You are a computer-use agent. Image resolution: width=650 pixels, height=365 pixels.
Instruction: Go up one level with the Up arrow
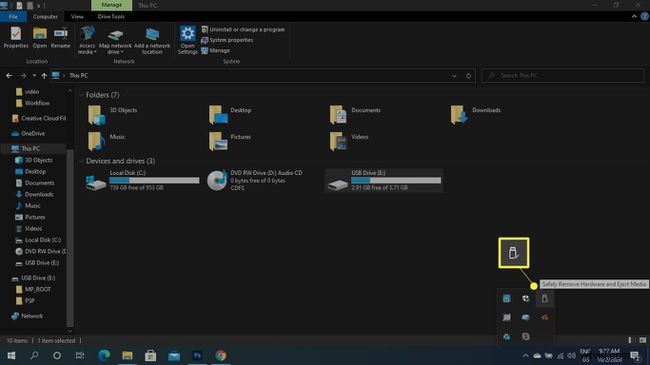pos(44,75)
